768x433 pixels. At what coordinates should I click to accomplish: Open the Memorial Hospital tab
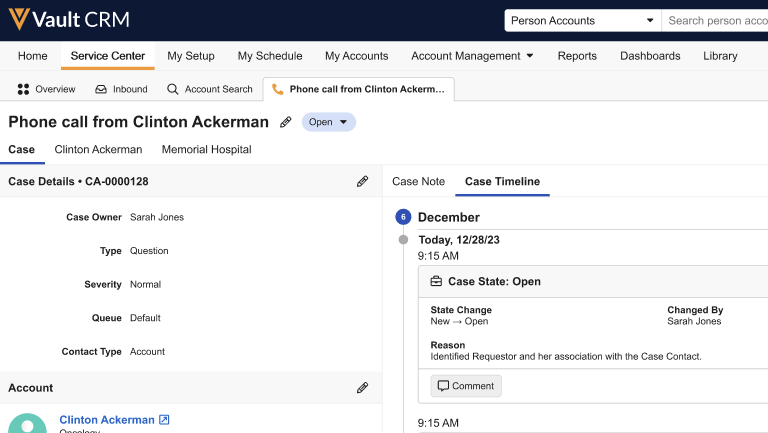(x=206, y=149)
